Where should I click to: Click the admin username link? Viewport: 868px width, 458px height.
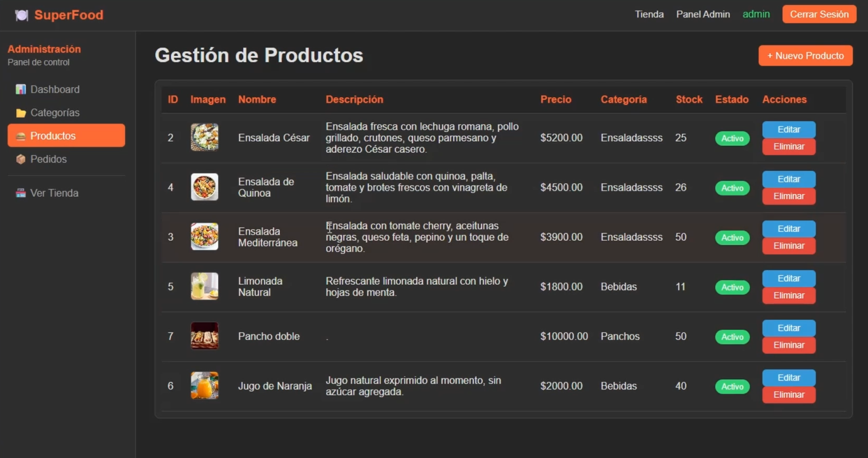756,13
